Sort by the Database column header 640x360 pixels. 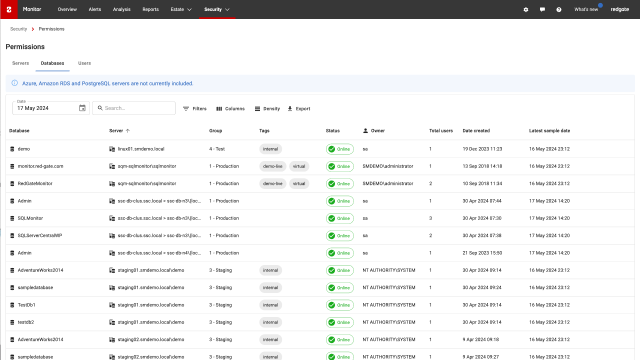[19, 131]
